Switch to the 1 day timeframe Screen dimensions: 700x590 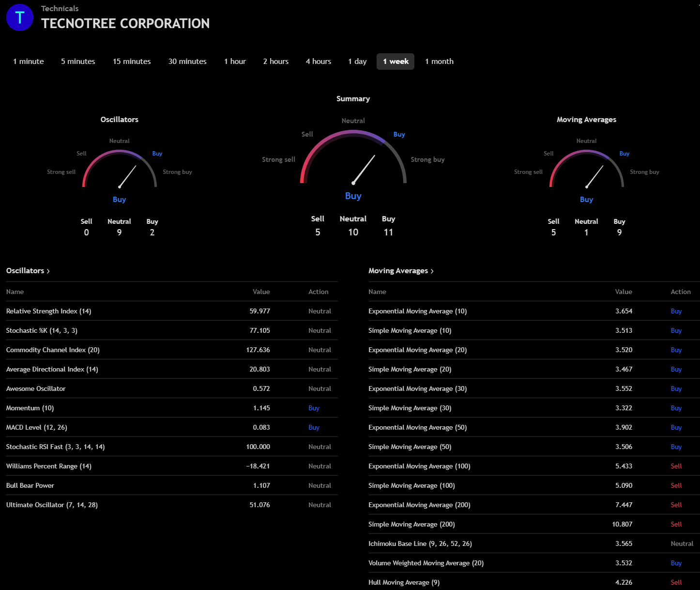click(x=357, y=62)
